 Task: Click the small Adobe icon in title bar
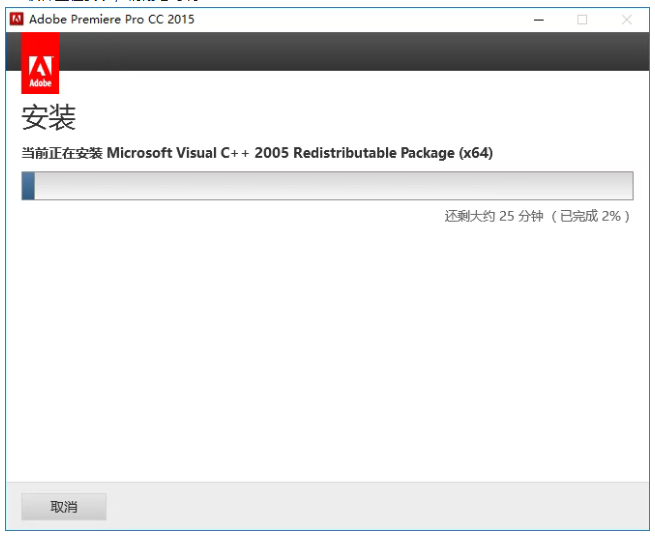click(x=17, y=19)
